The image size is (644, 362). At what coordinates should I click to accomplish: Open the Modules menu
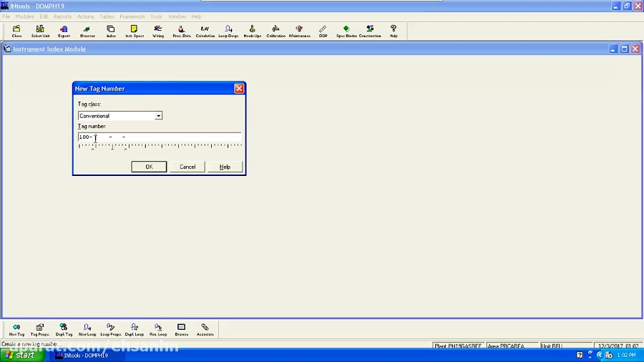pos(24,16)
